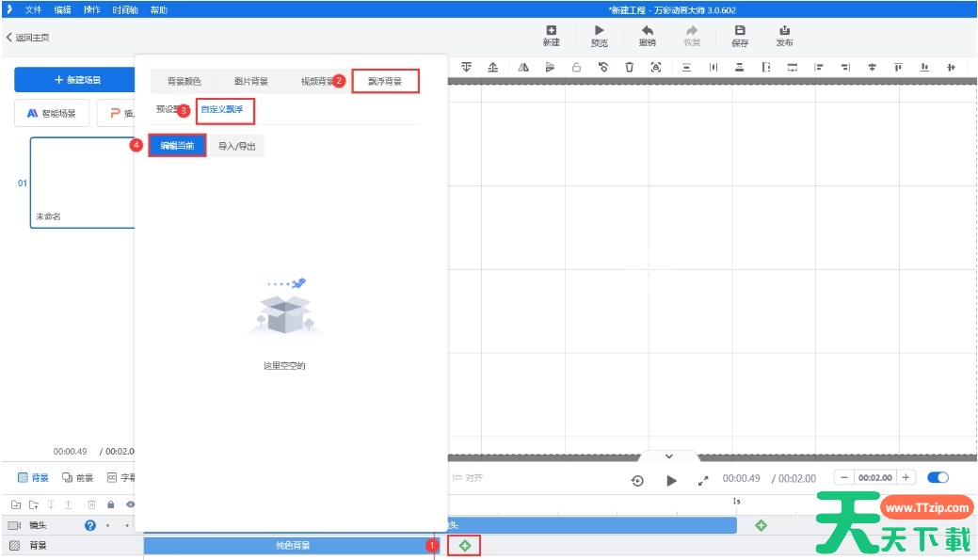Image resolution: width=978 pixels, height=560 pixels.
Task: Save project using 保存 icon
Action: tap(740, 36)
